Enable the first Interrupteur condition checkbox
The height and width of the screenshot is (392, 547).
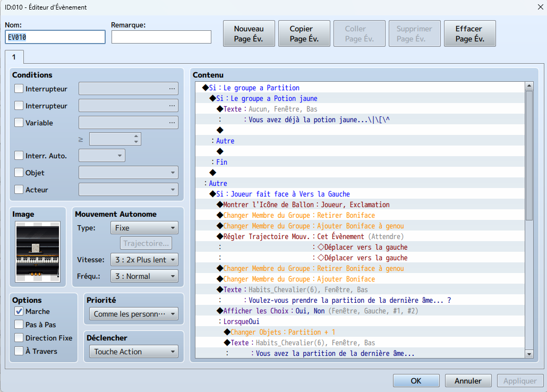[19, 89]
